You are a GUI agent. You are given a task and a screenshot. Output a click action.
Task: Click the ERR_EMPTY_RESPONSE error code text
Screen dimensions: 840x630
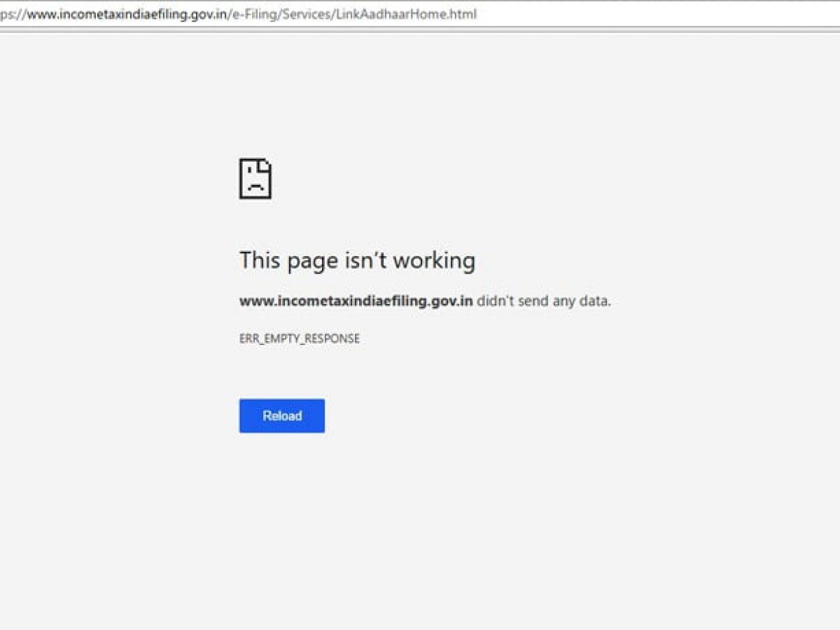tap(300, 339)
